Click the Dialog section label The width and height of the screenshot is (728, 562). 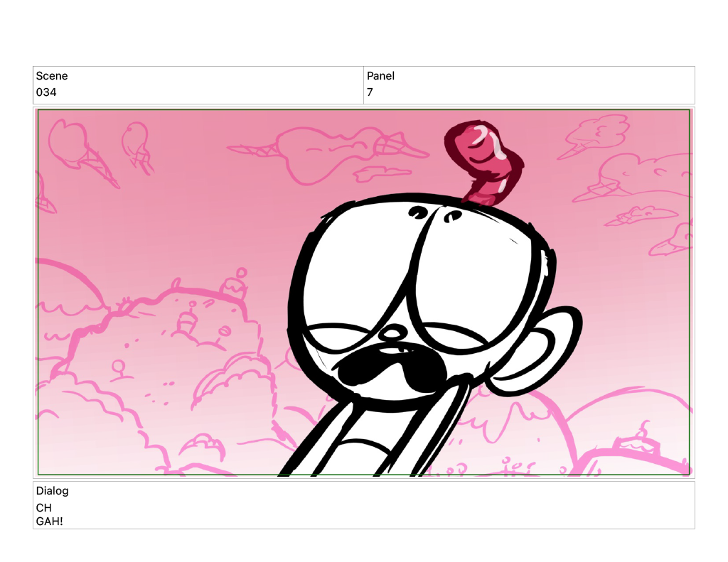(x=52, y=491)
